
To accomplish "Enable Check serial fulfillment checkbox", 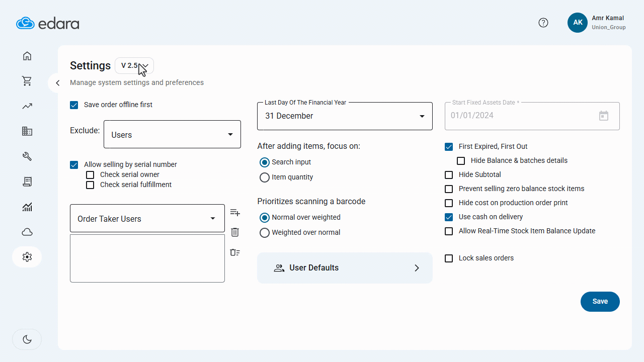I will [x=90, y=185].
